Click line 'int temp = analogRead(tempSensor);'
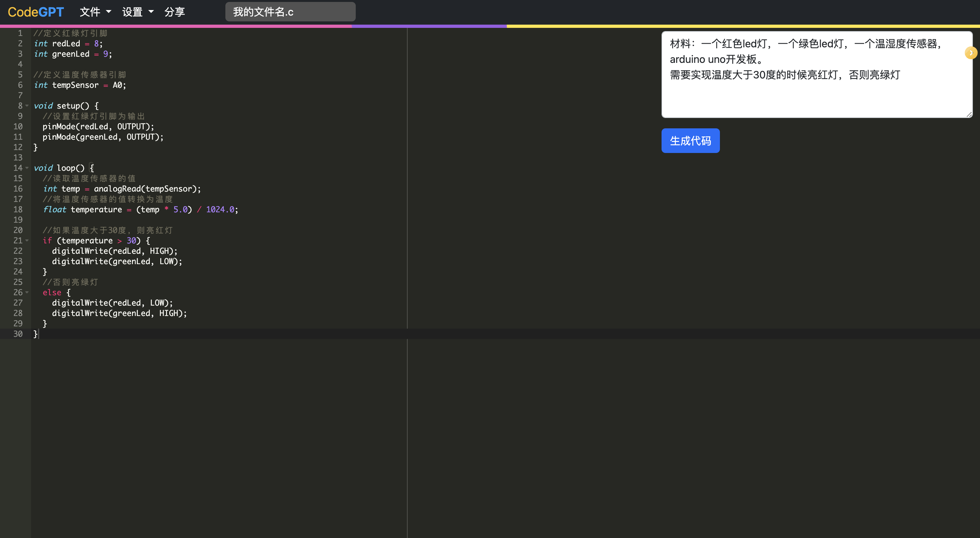980x538 pixels. tap(122, 189)
